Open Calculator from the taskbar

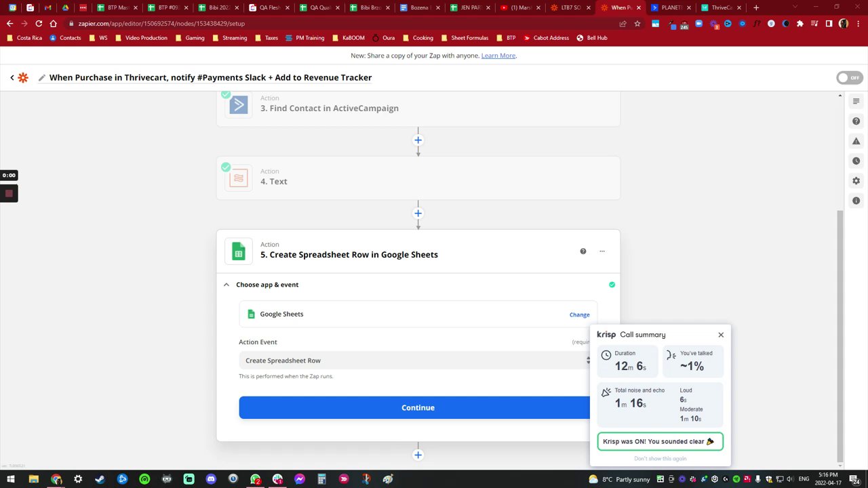(x=322, y=479)
